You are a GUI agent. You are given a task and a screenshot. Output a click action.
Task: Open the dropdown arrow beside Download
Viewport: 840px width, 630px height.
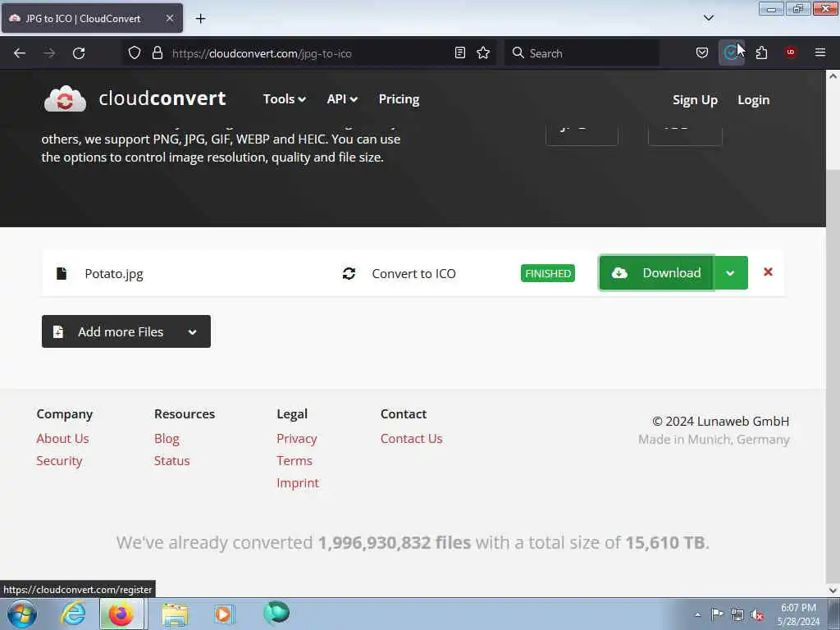tap(730, 272)
